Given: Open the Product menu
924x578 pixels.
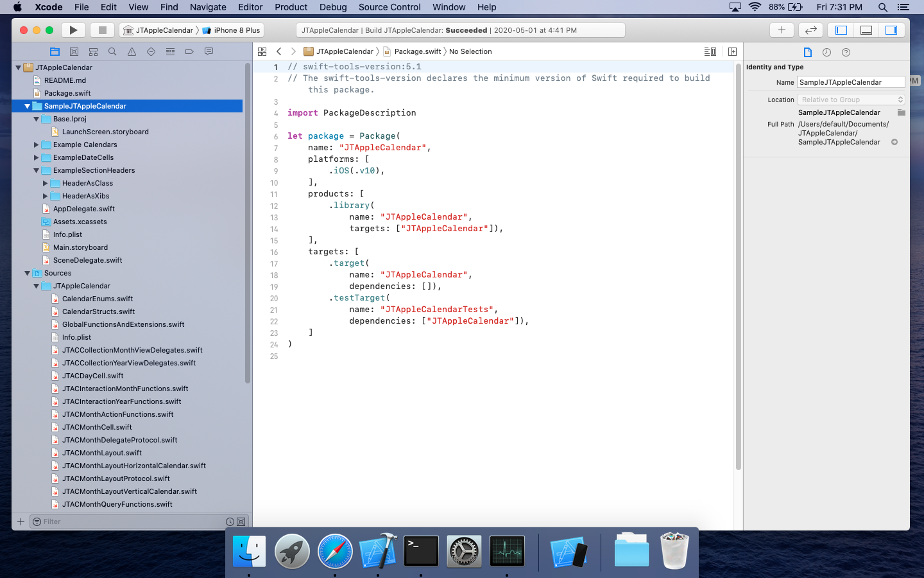Looking at the screenshot, I should (x=291, y=7).
